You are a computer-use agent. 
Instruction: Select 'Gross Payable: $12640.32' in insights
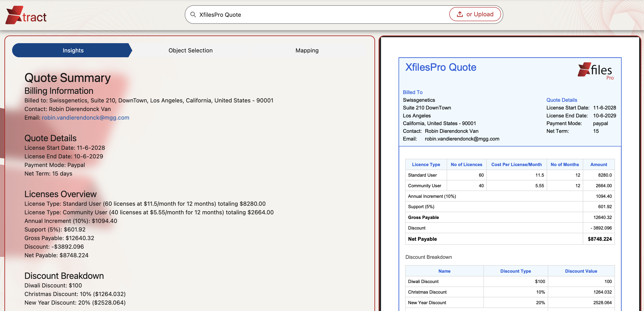(59, 238)
